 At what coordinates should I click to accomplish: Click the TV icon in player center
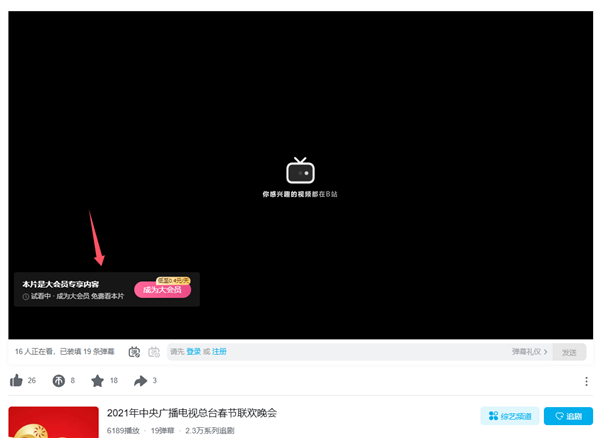point(300,169)
